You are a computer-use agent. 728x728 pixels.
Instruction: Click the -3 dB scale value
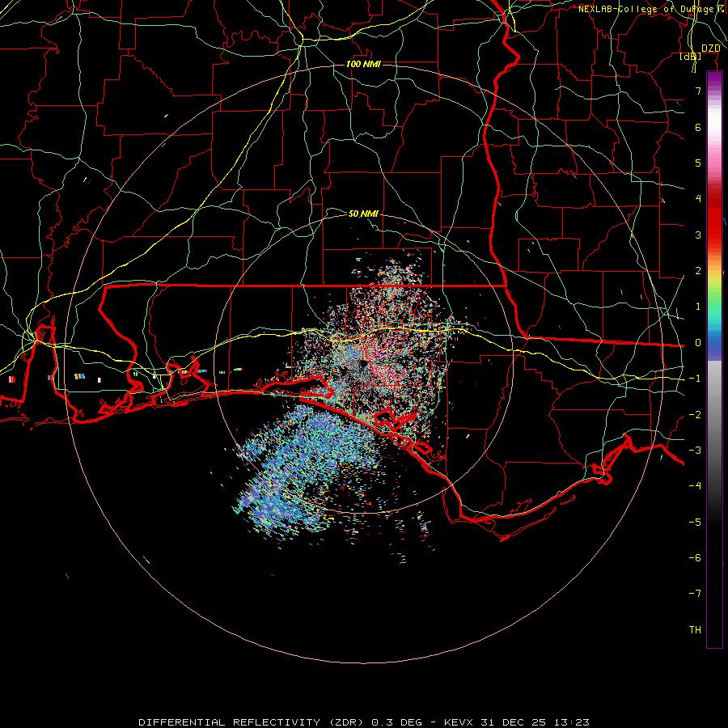point(695,451)
